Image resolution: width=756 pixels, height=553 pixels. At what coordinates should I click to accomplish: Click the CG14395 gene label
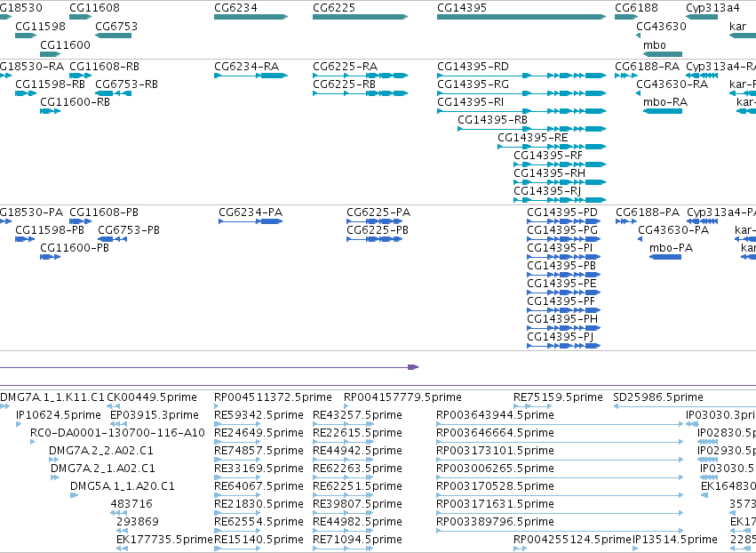coord(461,8)
